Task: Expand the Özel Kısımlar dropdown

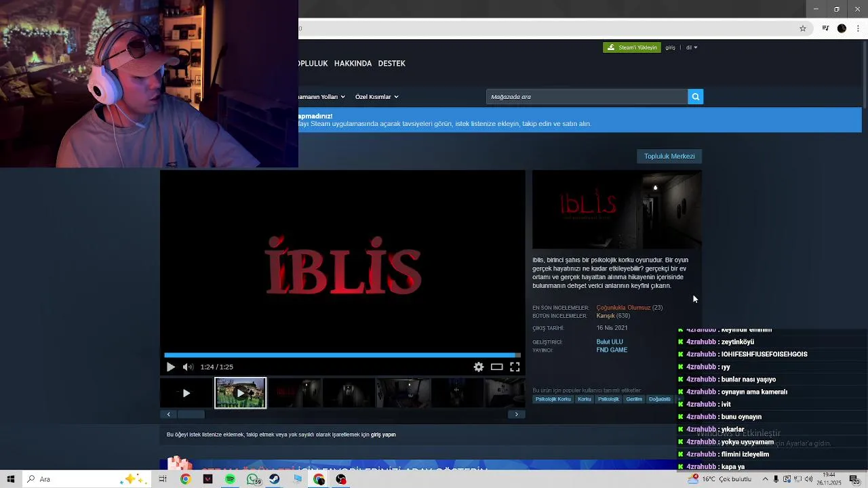Action: 376,97
